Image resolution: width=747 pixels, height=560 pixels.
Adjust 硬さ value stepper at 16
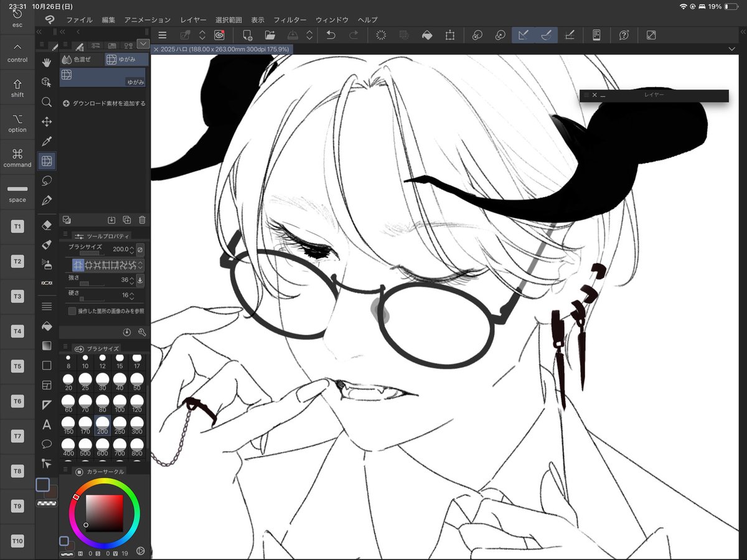(x=132, y=296)
